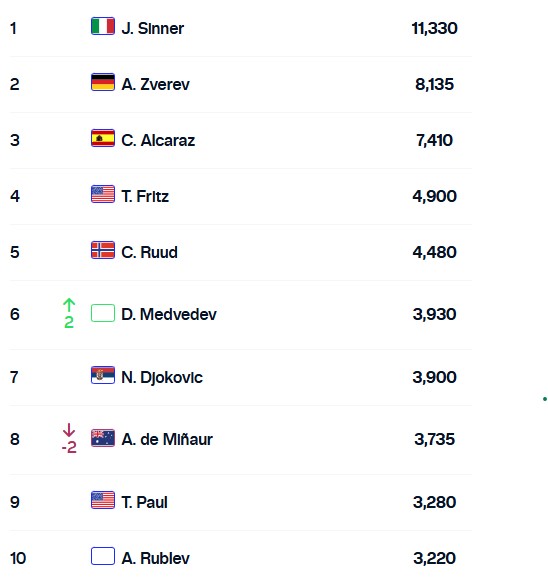Open T. Paul player profile
This screenshot has height=583, width=548.
click(144, 503)
